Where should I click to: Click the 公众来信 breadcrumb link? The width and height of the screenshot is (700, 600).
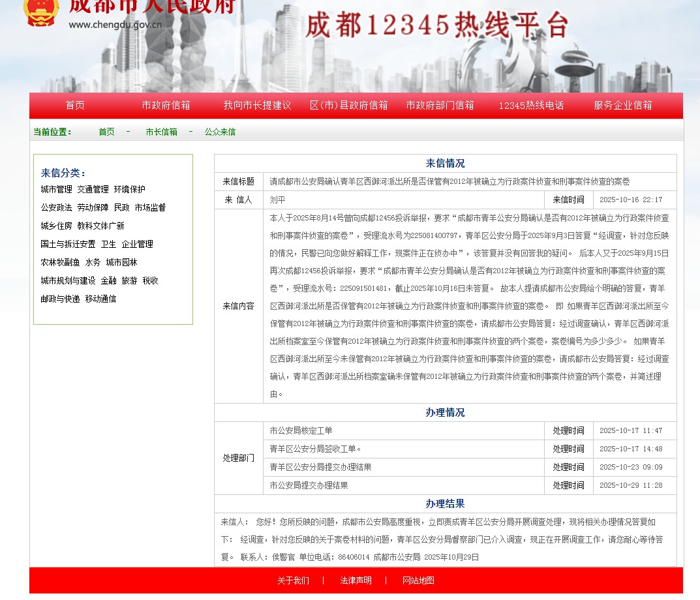click(220, 132)
